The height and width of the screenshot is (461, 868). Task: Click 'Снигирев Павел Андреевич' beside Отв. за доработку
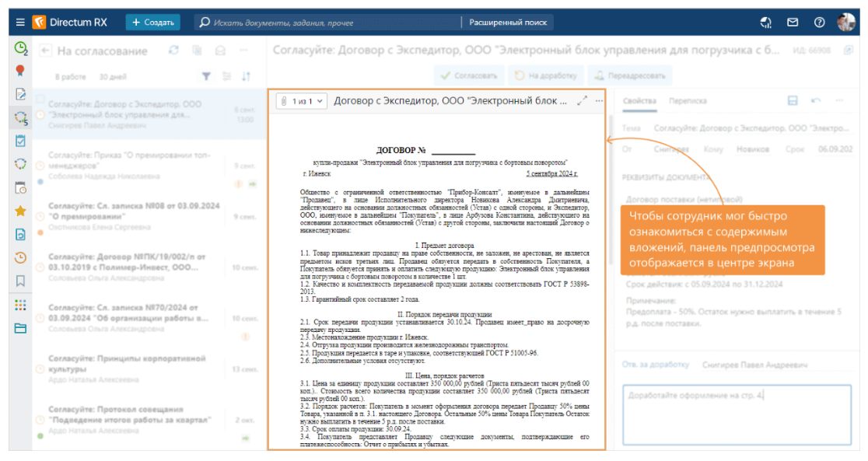754,365
